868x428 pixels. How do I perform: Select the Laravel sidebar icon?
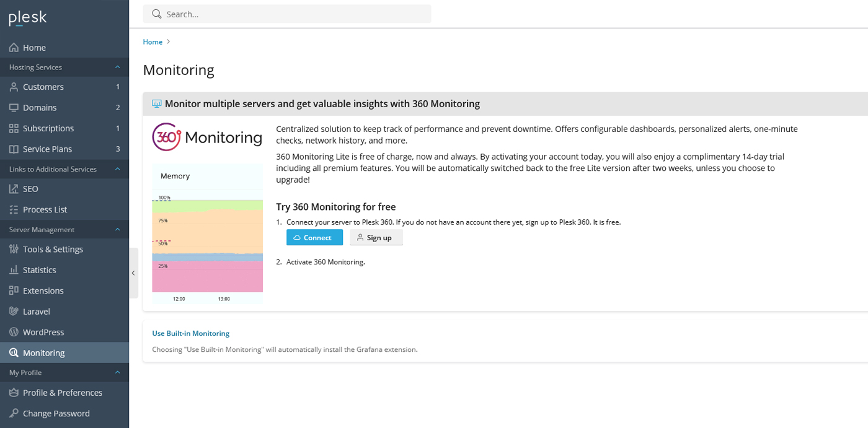pyautogui.click(x=36, y=311)
